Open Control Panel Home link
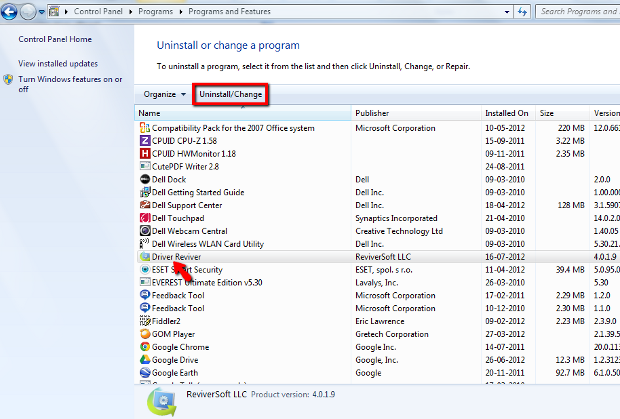This screenshot has width=620, height=419. pos(55,39)
